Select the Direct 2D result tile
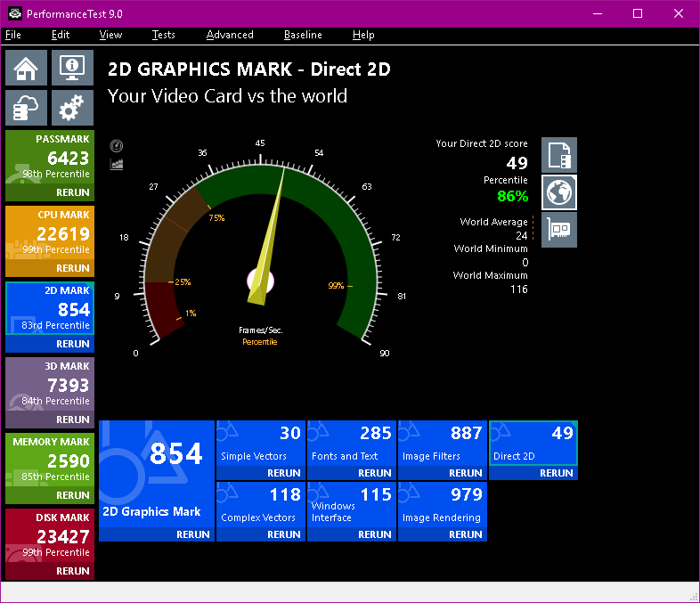The image size is (700, 603). pos(533,444)
